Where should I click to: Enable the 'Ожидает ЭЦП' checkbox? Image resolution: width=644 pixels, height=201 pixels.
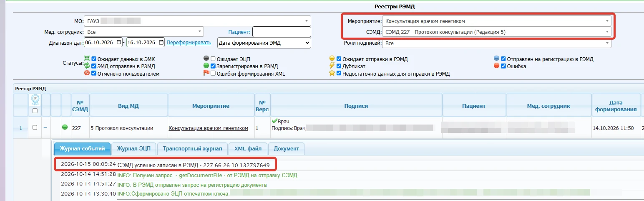pos(213,59)
